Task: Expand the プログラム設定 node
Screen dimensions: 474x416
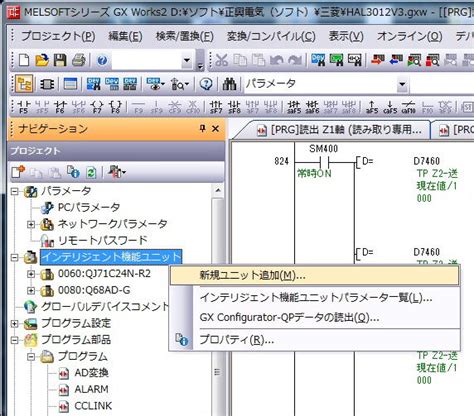Action: coord(14,323)
